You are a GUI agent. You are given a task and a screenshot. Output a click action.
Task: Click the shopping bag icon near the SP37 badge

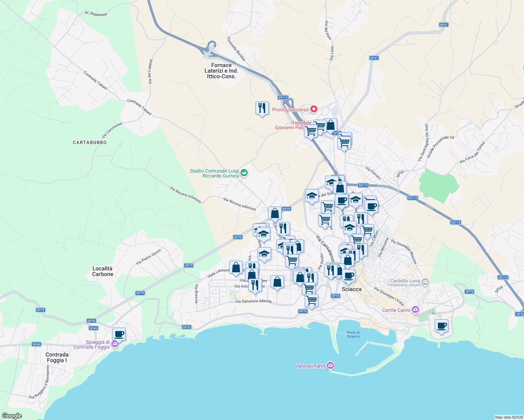[x=331, y=125]
